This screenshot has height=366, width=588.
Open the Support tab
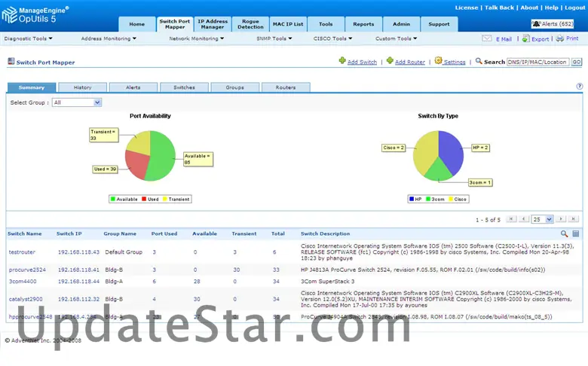(x=439, y=24)
